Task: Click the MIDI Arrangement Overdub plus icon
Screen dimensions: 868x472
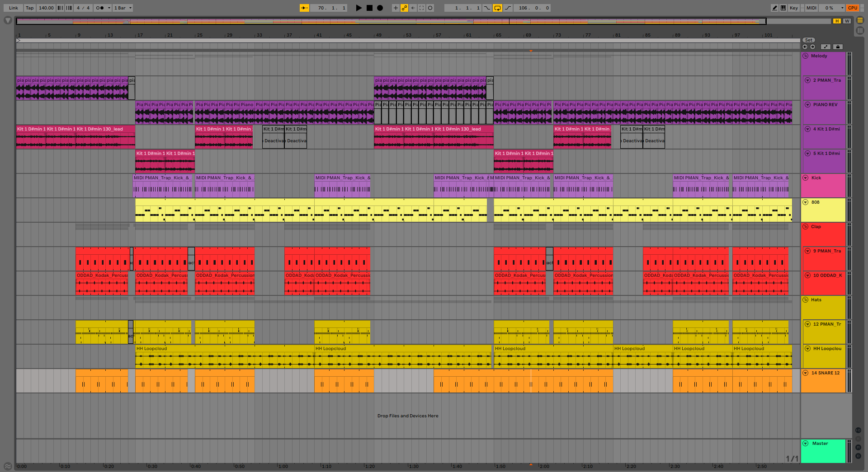Action: (396, 8)
